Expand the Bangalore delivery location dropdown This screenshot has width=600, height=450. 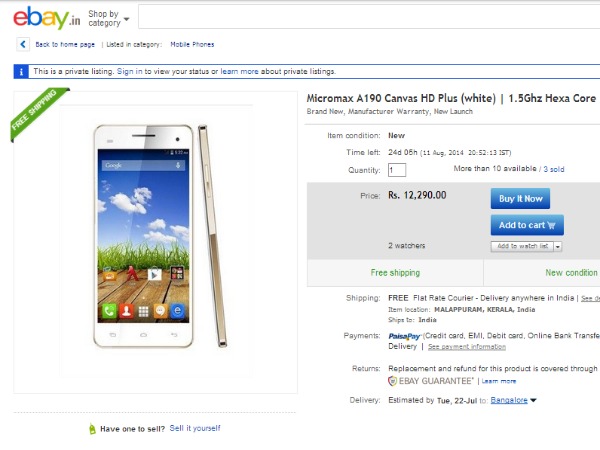[533, 401]
